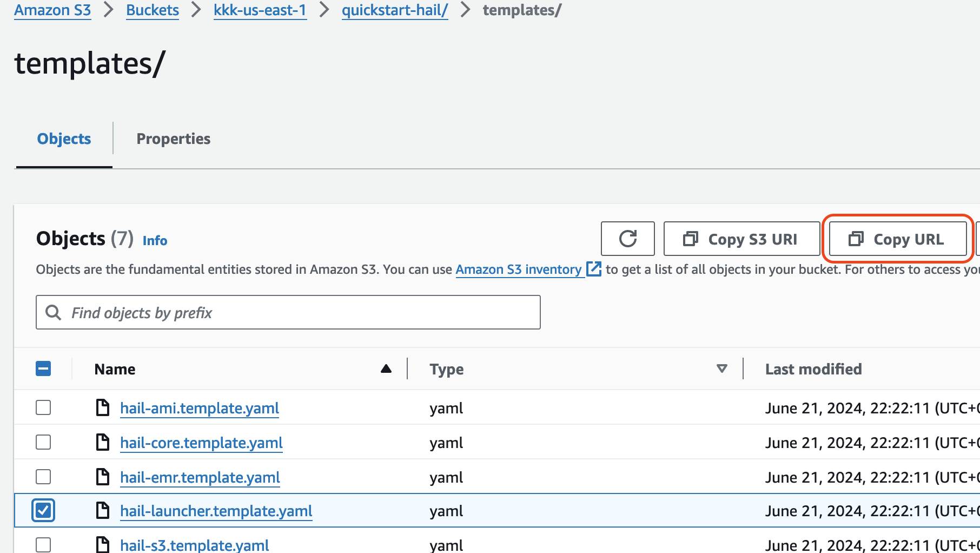This screenshot has height=553, width=980.
Task: Switch to the Objects tab
Action: 64,139
